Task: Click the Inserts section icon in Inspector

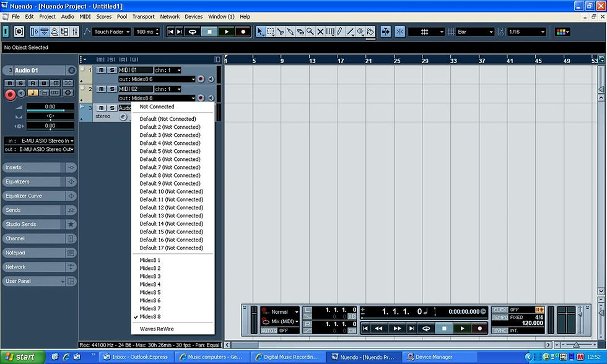Action: pyautogui.click(x=71, y=168)
